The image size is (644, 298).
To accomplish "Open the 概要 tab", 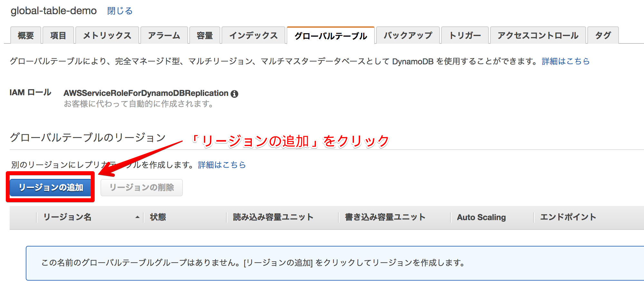I will (26, 35).
